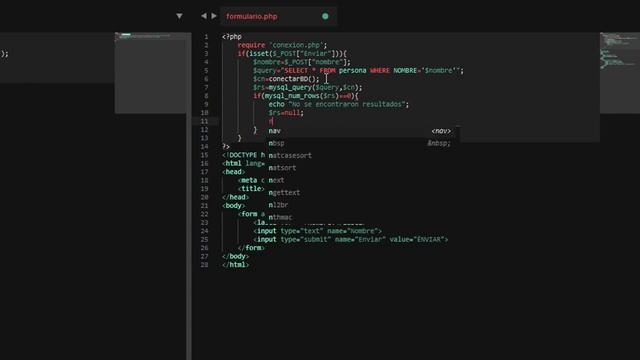Select the formulario.php tab
Viewport: 640px width, 360px height.
(278, 16)
